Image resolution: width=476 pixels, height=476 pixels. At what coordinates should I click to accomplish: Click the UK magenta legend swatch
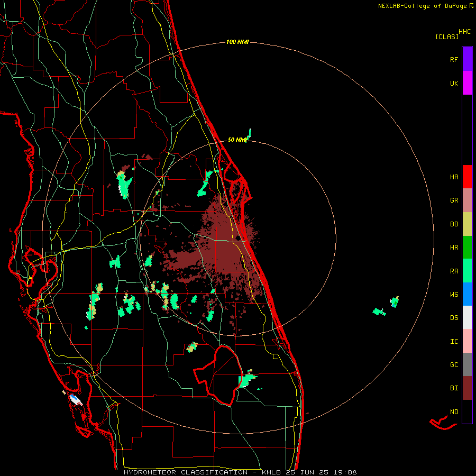467,83
